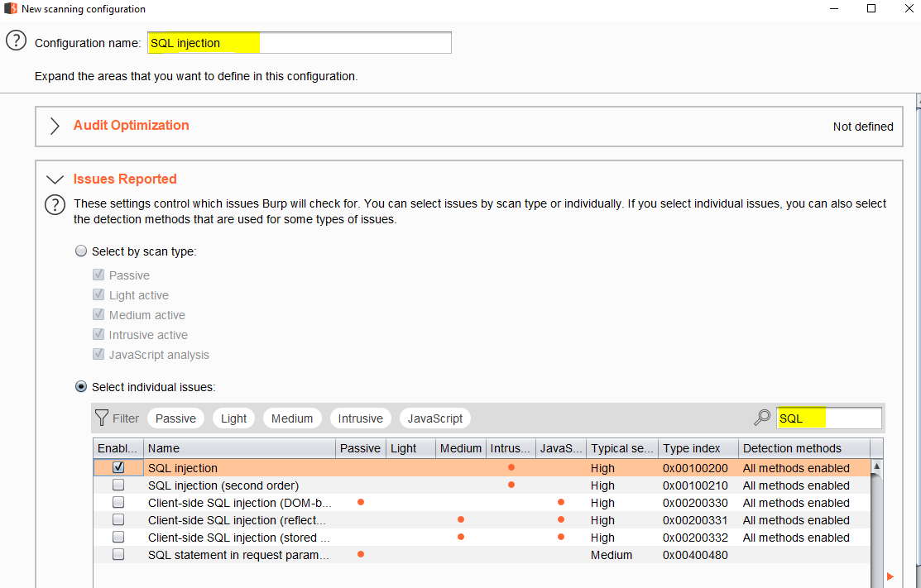Sort table by JavaScript column header
Image resolution: width=921 pixels, height=588 pixels.
click(561, 448)
